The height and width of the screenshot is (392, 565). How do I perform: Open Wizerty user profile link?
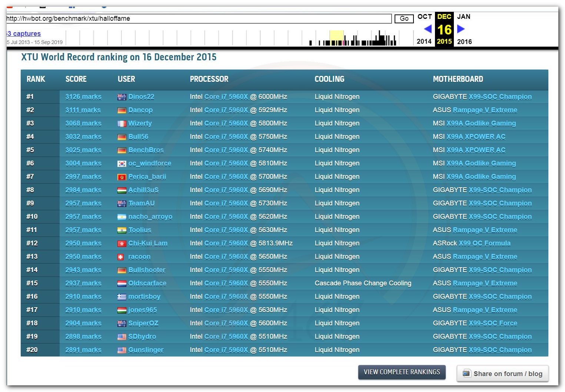coord(140,123)
